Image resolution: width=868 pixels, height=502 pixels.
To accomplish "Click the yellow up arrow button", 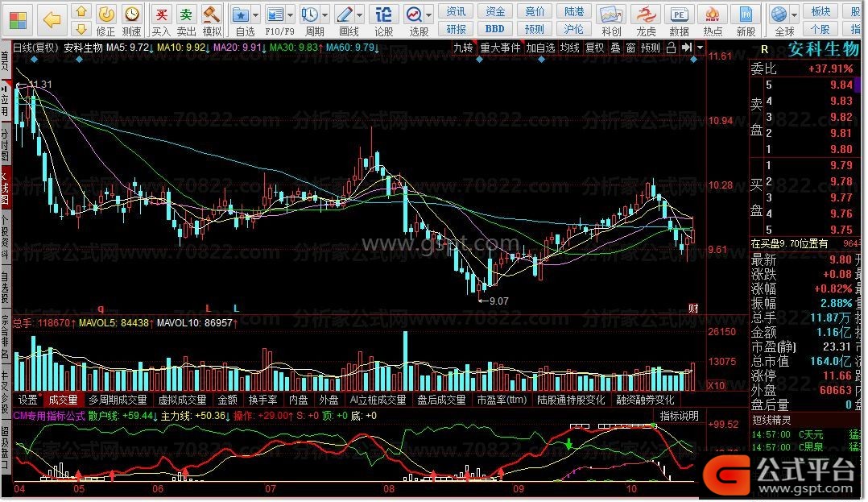I will 81,11.
